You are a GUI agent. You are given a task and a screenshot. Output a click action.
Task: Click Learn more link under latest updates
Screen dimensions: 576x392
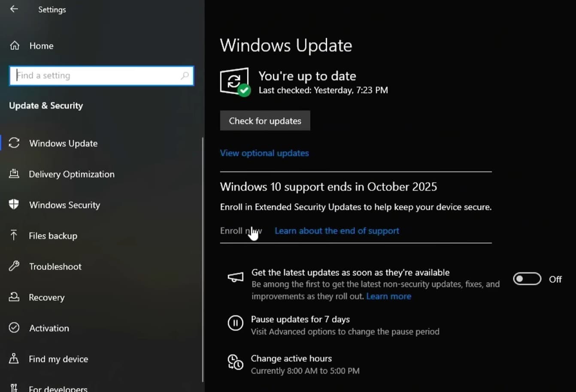pos(388,296)
